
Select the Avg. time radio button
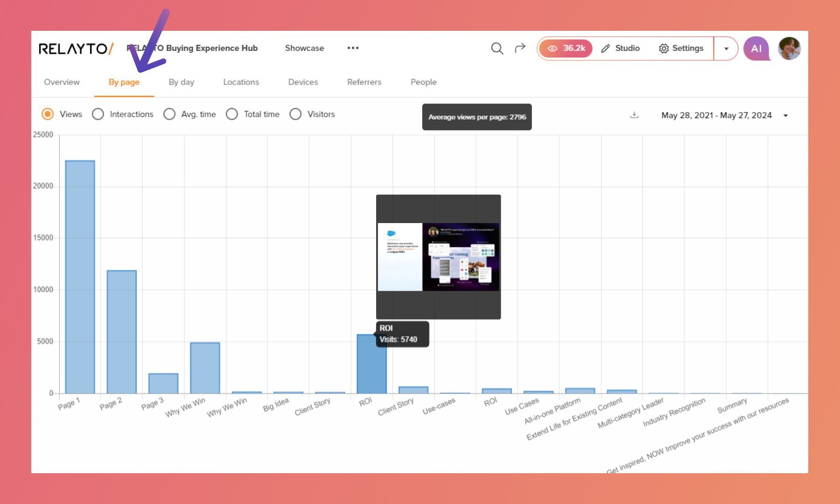point(169,114)
